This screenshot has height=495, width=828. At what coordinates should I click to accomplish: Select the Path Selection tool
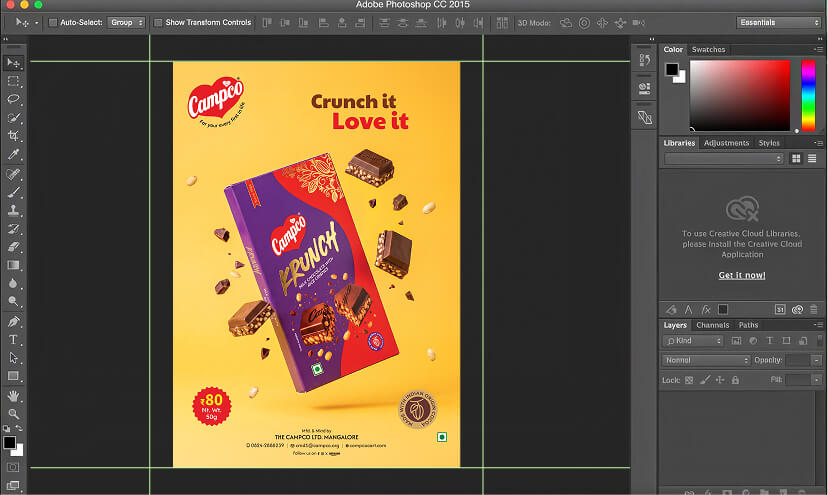click(x=13, y=358)
